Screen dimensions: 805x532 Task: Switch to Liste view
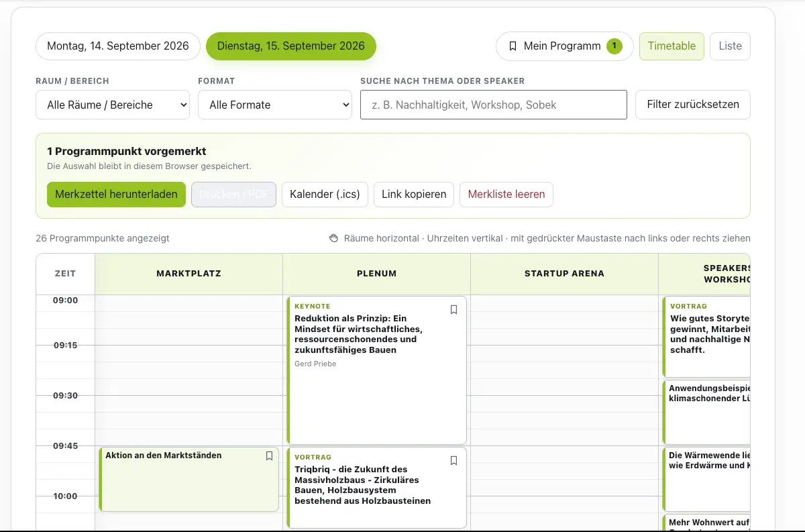pos(730,46)
